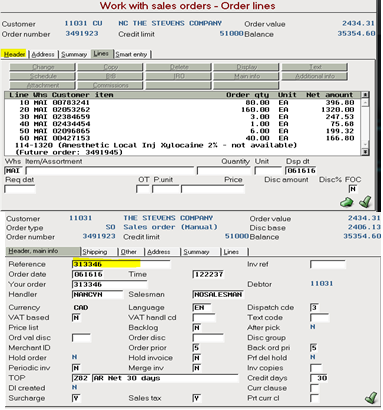
Task: Click the green checkmark icon in Header main info
Action: click(x=371, y=397)
